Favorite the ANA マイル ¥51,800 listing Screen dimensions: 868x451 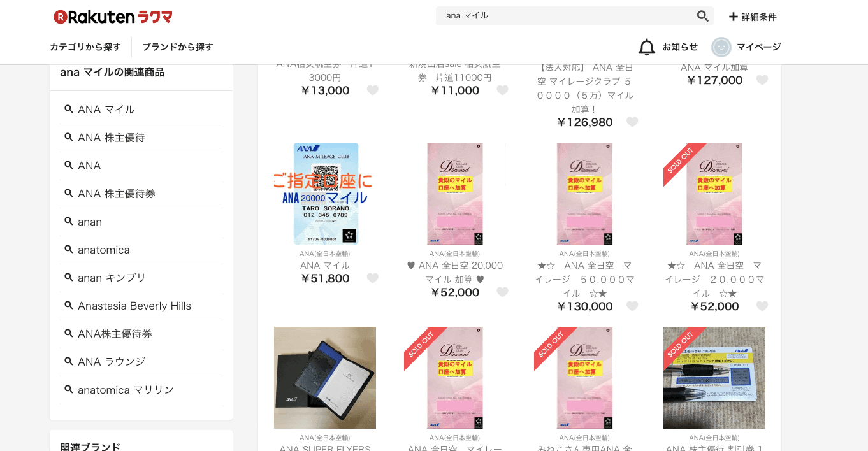[372, 278]
